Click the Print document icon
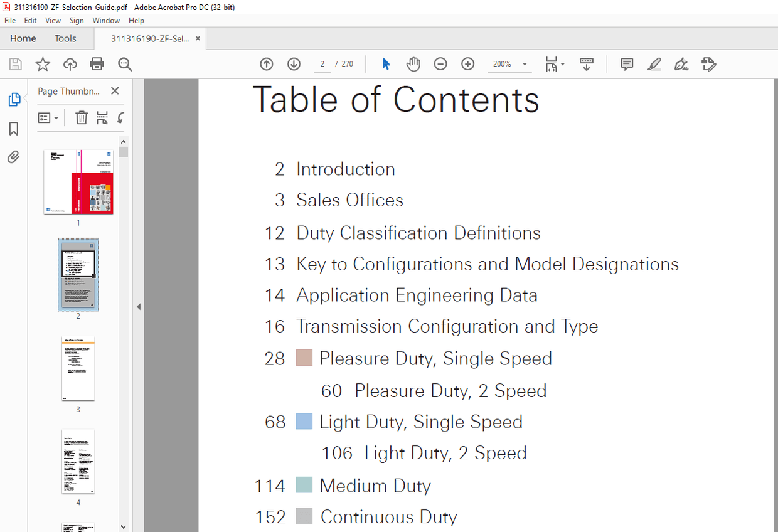Image resolution: width=778 pixels, height=532 pixels. coord(97,63)
